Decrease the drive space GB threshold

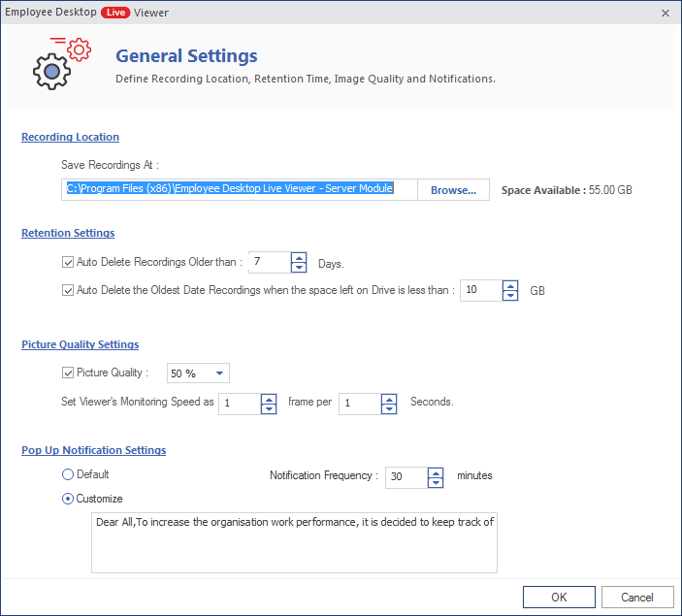(x=510, y=295)
